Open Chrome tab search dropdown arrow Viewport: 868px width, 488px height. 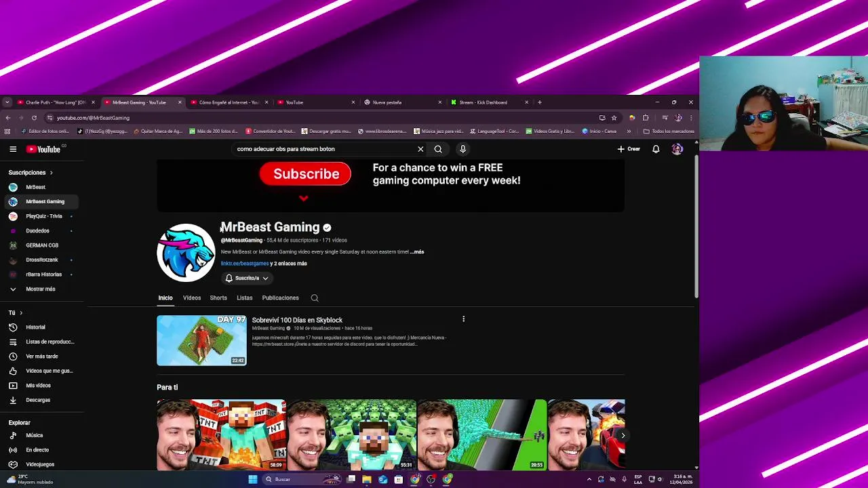[x=7, y=102]
